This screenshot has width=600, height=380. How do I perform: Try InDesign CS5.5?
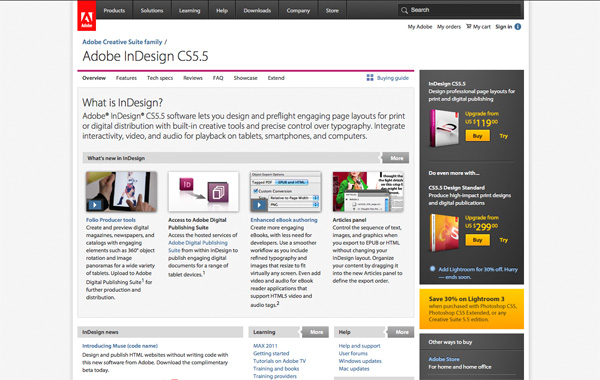pos(504,136)
